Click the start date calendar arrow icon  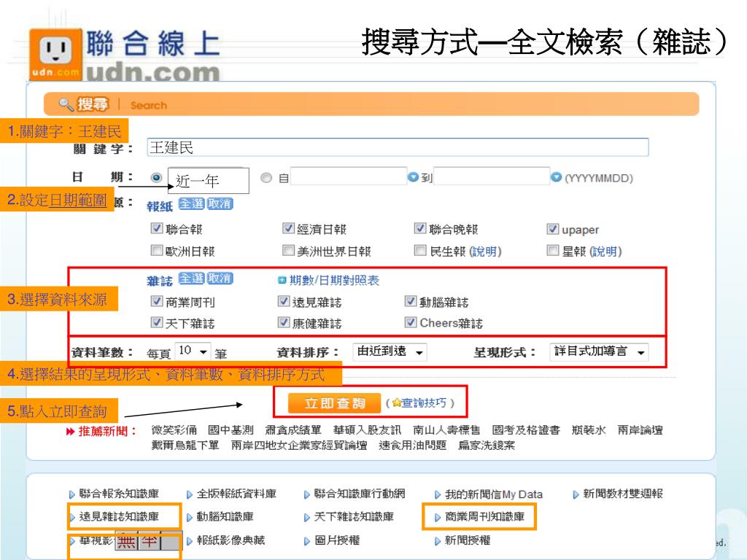(413, 177)
